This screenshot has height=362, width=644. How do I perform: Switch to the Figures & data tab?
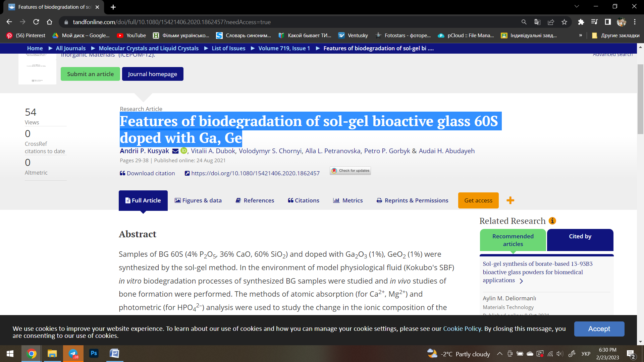pos(198,200)
